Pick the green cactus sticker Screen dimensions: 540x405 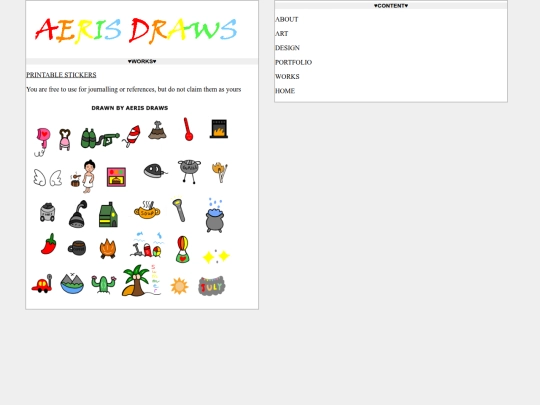click(104, 284)
